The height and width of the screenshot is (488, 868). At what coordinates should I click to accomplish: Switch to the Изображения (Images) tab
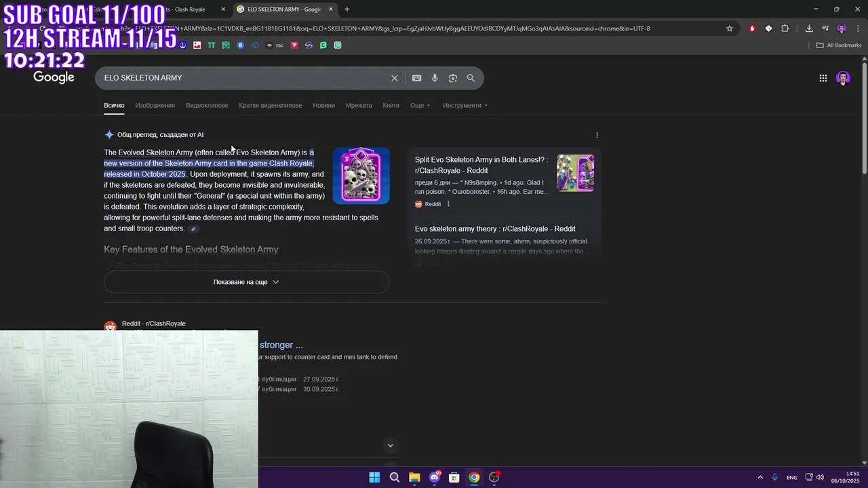tap(155, 106)
